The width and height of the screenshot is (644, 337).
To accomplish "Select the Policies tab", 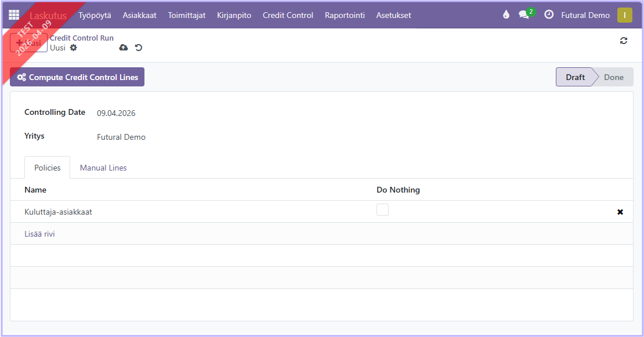I will click(x=47, y=168).
